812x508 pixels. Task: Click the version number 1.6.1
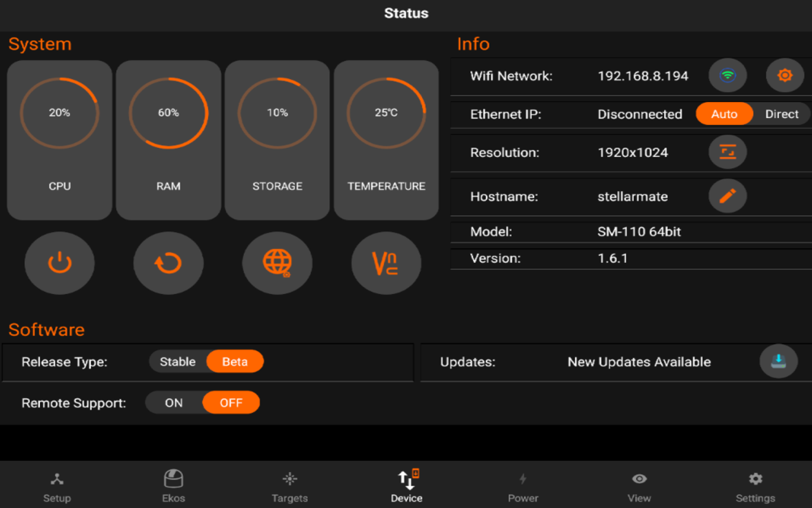tap(612, 258)
